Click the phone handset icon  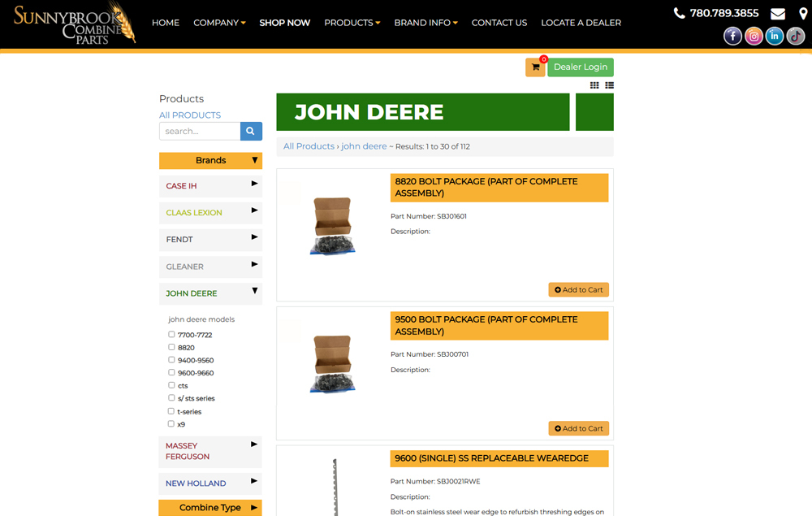click(x=679, y=13)
